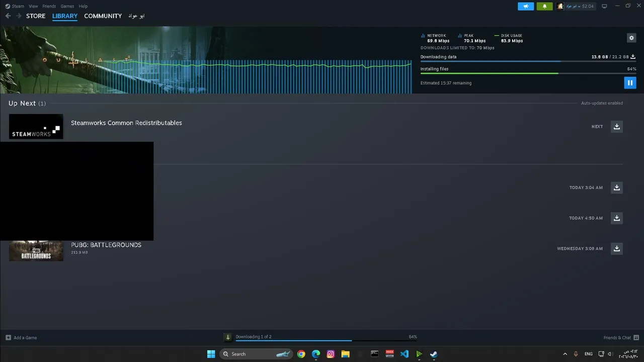Open the View menu

coord(33,6)
